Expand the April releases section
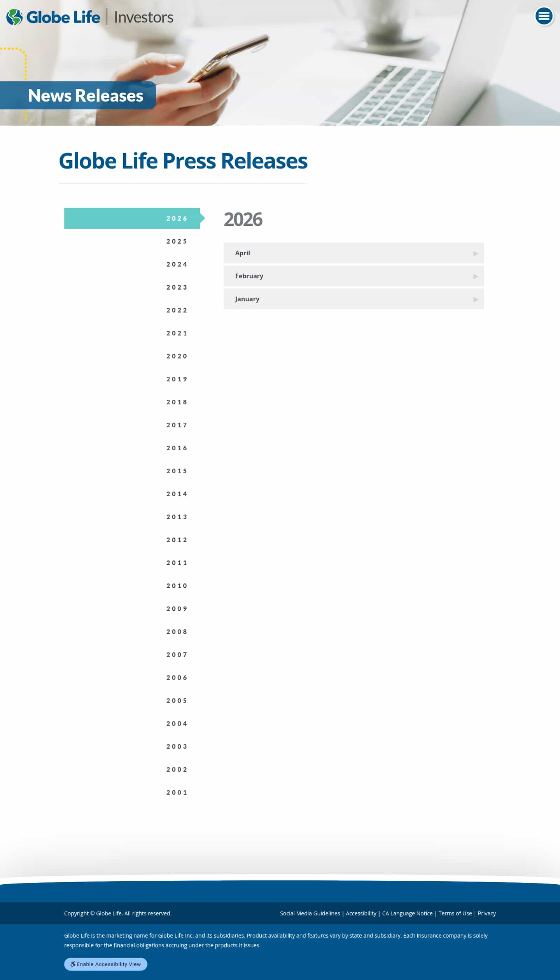This screenshot has width=560, height=980. point(353,253)
